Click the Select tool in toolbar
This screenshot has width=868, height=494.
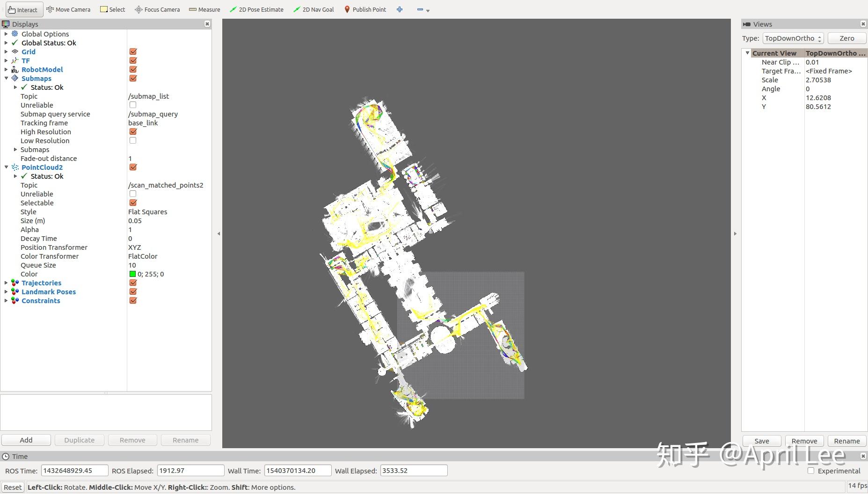click(x=113, y=9)
